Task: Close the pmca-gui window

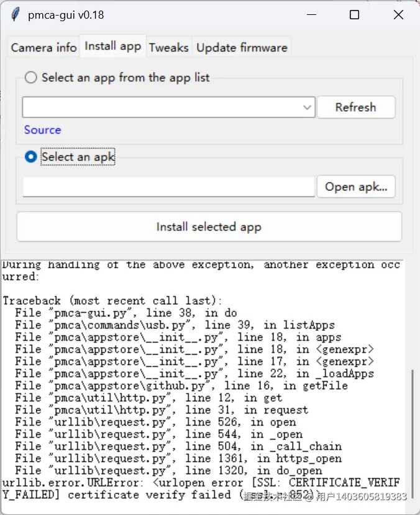Action: (398, 15)
